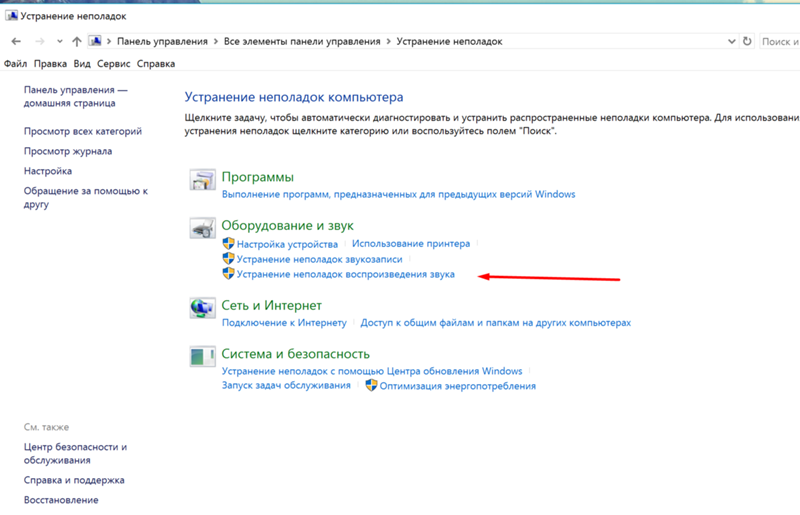Select Все элементы панели управления breadcrumb
The height and width of the screenshot is (515, 800).
302,41
